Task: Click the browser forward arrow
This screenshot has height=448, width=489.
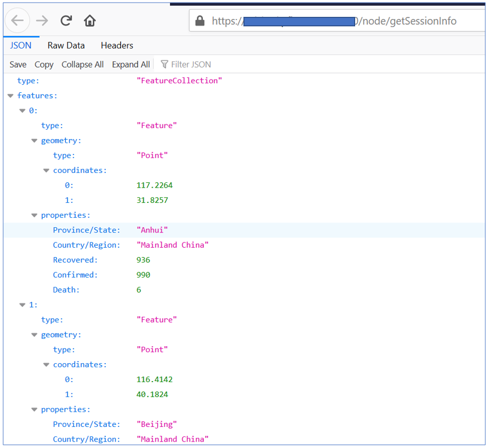Action: pos(42,21)
